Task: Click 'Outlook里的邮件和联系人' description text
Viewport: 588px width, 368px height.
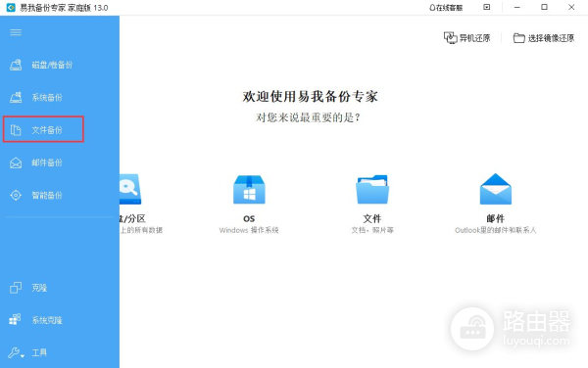Action: (x=495, y=230)
